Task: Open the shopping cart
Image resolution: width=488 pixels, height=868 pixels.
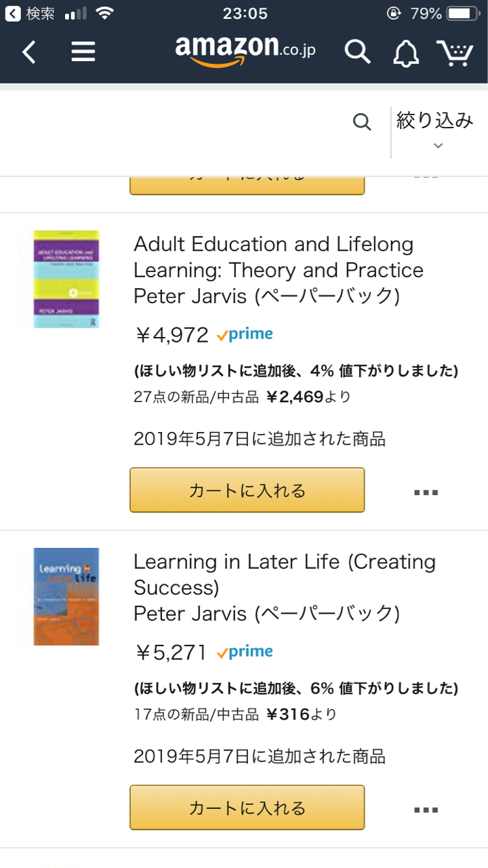Action: 454,52
